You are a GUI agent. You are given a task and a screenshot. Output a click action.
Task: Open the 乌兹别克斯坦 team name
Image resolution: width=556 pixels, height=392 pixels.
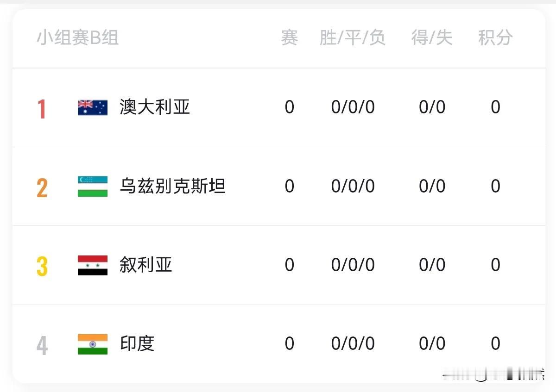(x=172, y=186)
